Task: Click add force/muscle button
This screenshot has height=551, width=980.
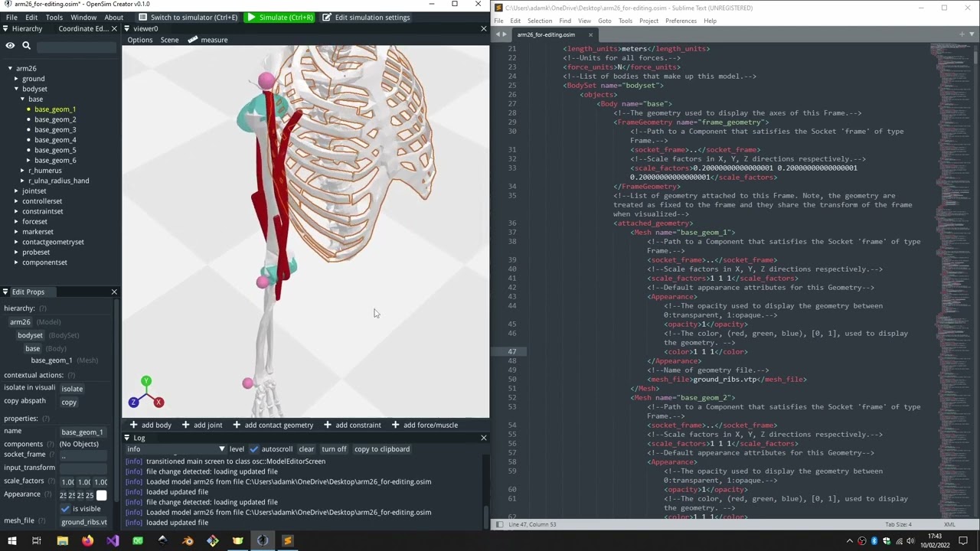Action: tap(424, 425)
